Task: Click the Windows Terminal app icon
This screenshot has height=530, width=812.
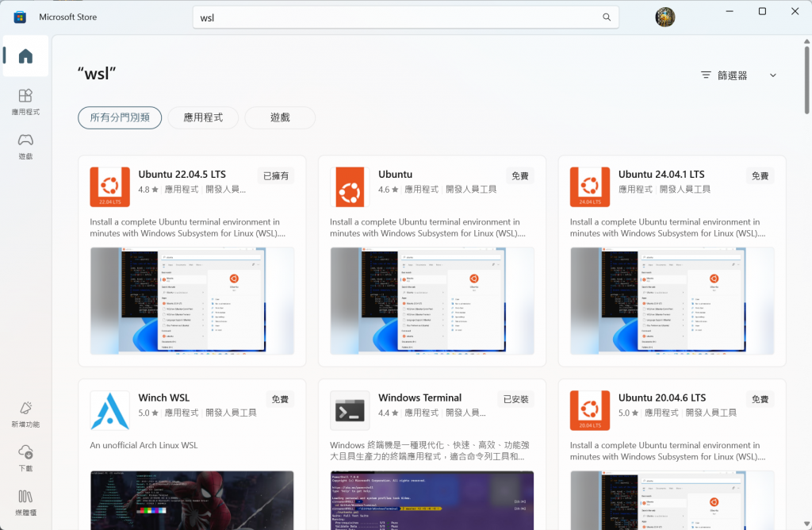Action: pyautogui.click(x=350, y=410)
